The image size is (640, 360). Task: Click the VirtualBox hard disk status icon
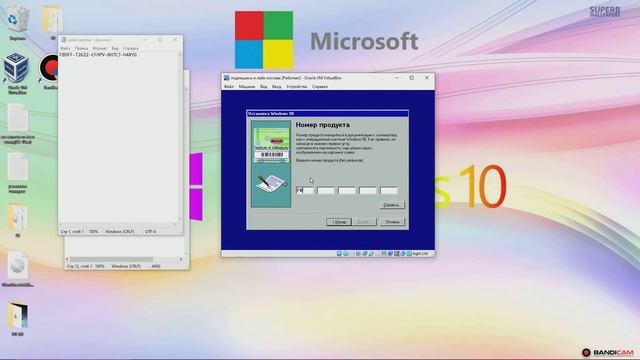339,253
